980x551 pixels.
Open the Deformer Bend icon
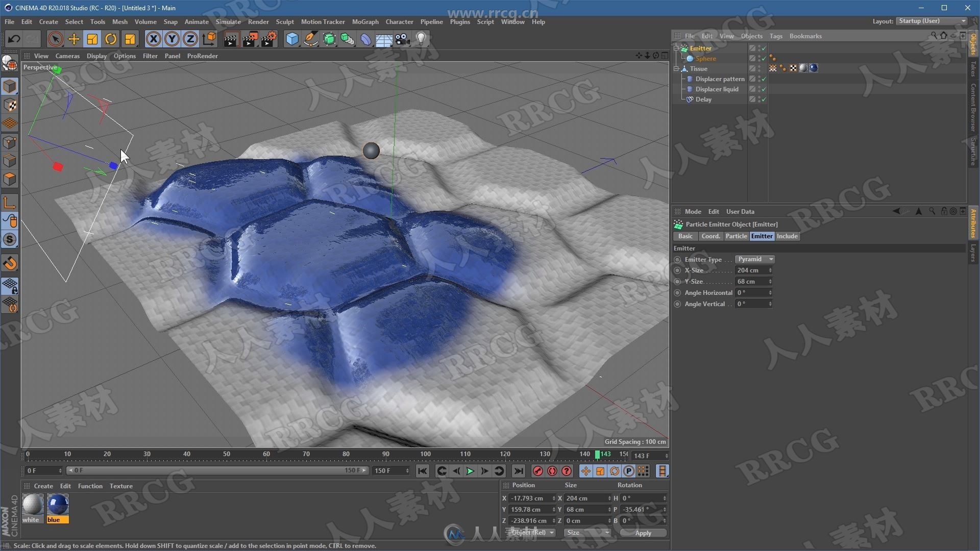point(366,39)
